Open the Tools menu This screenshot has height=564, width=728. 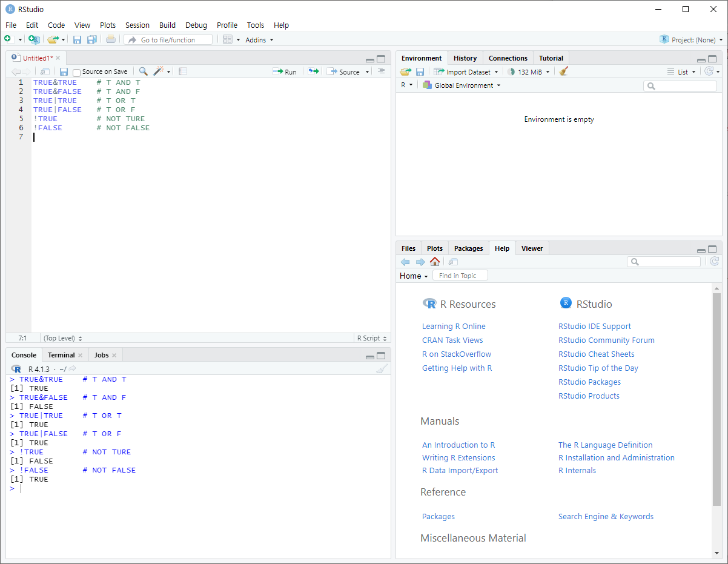(x=256, y=25)
